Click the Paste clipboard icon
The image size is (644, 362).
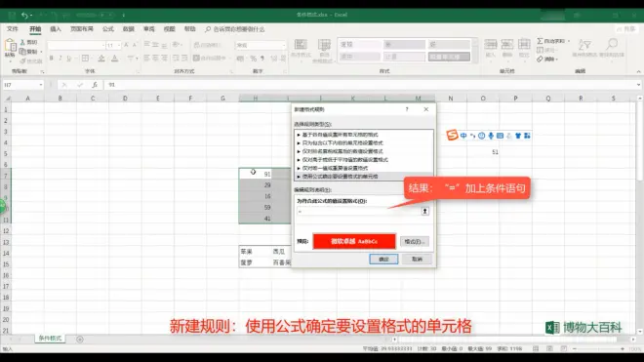[10, 49]
